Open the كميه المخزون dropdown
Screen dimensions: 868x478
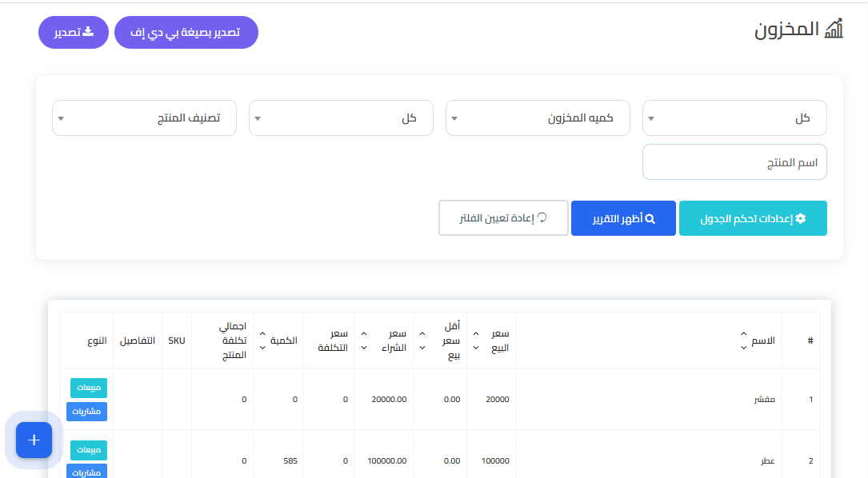(537, 118)
